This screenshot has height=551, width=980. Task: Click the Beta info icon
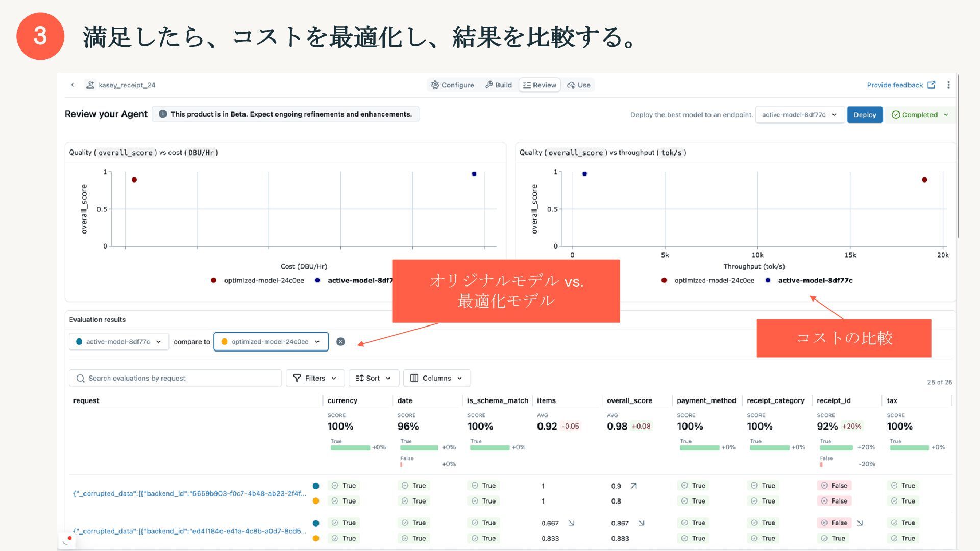(162, 114)
